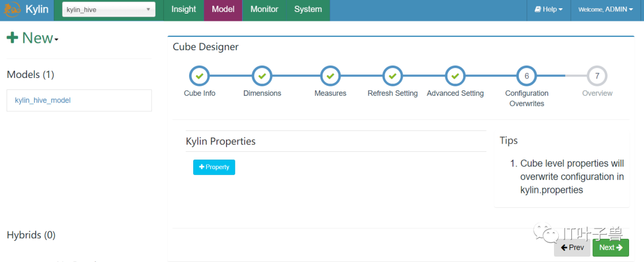Click the Dimensions step label
This screenshot has height=262, width=644.
(262, 93)
